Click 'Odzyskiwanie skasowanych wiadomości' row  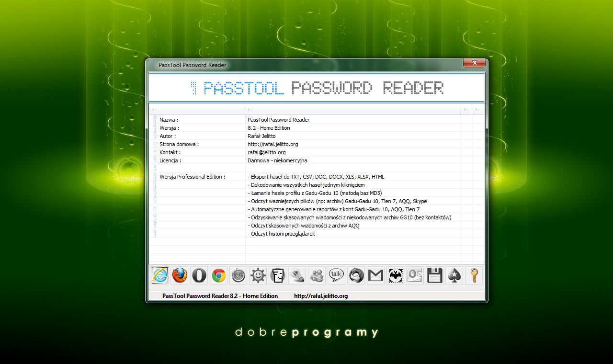point(350,217)
